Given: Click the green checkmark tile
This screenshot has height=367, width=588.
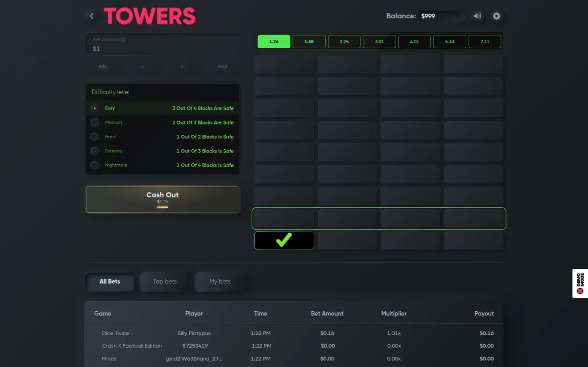Looking at the screenshot, I should click(284, 240).
